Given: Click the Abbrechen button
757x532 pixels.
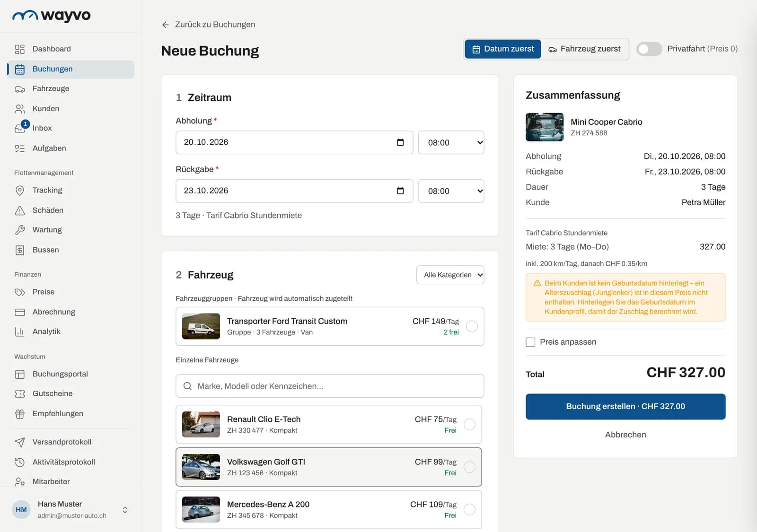Looking at the screenshot, I should tap(625, 435).
